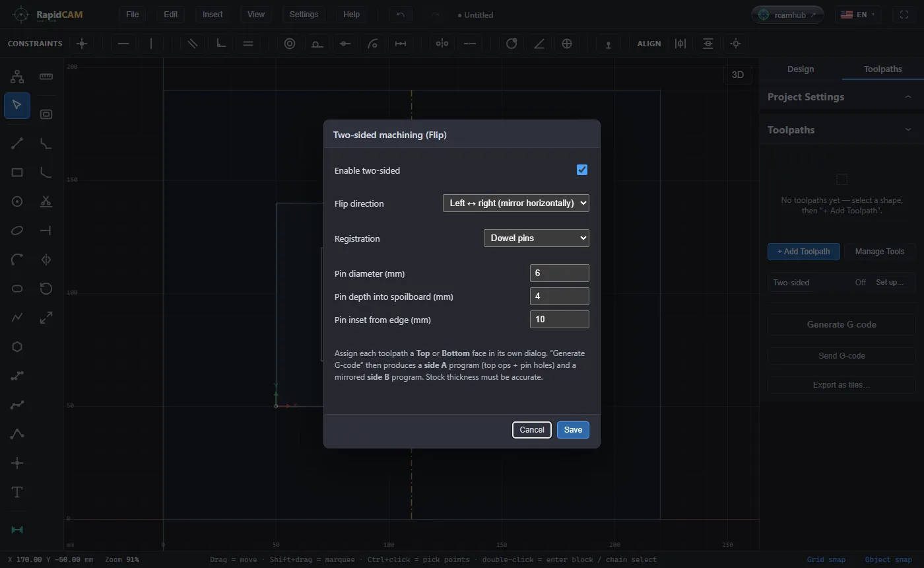Toggle Grid snap in status bar
This screenshot has height=568, width=924.
(826, 559)
